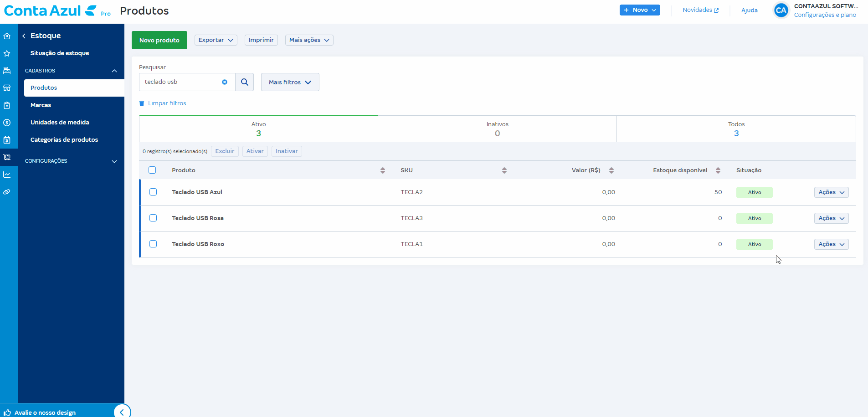Image resolution: width=868 pixels, height=417 pixels.
Task: Switch to the Inativos tab
Action: [497, 129]
